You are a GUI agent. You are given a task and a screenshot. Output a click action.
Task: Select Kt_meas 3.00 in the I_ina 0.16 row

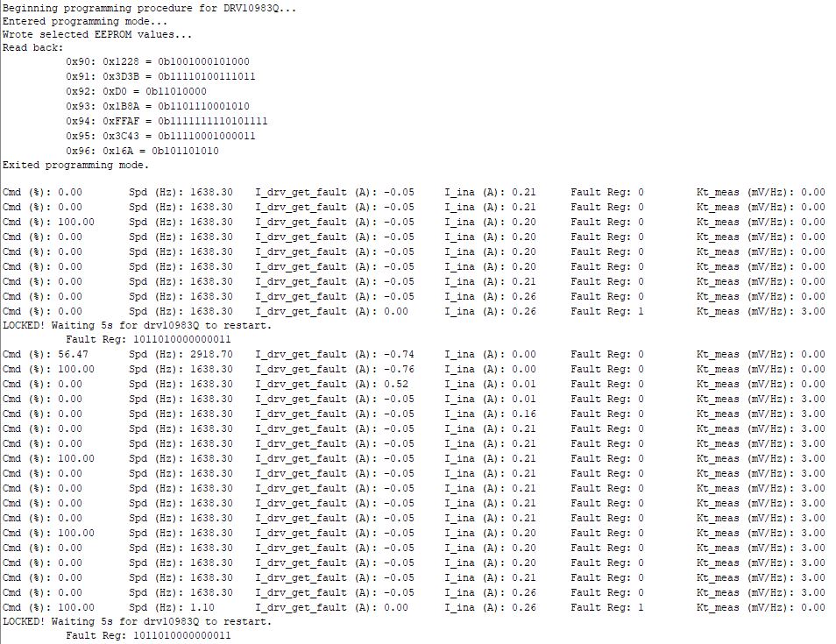[x=813, y=414]
